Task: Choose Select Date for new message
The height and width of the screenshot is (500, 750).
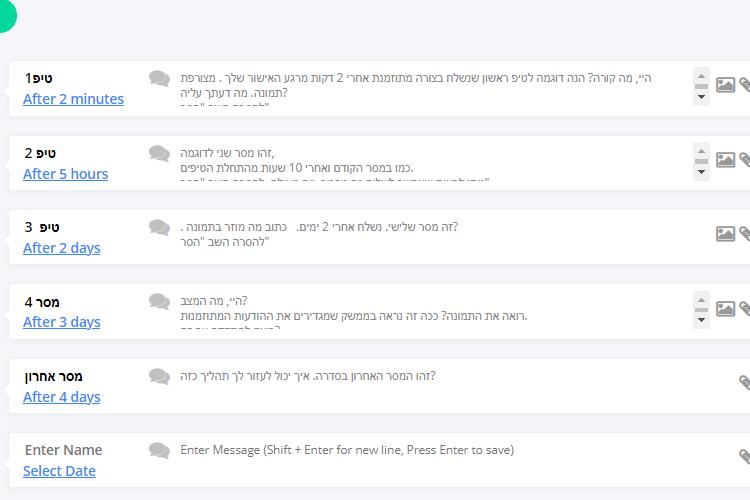Action: click(x=59, y=471)
